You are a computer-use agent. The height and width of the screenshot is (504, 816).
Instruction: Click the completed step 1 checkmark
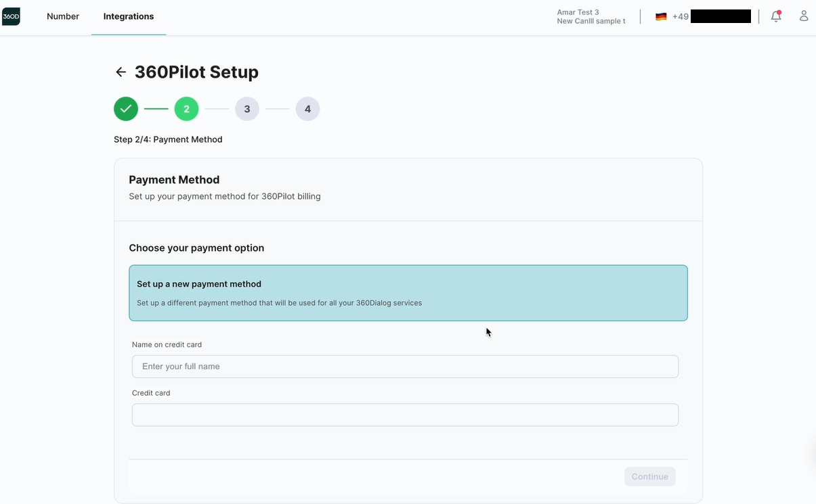point(126,109)
